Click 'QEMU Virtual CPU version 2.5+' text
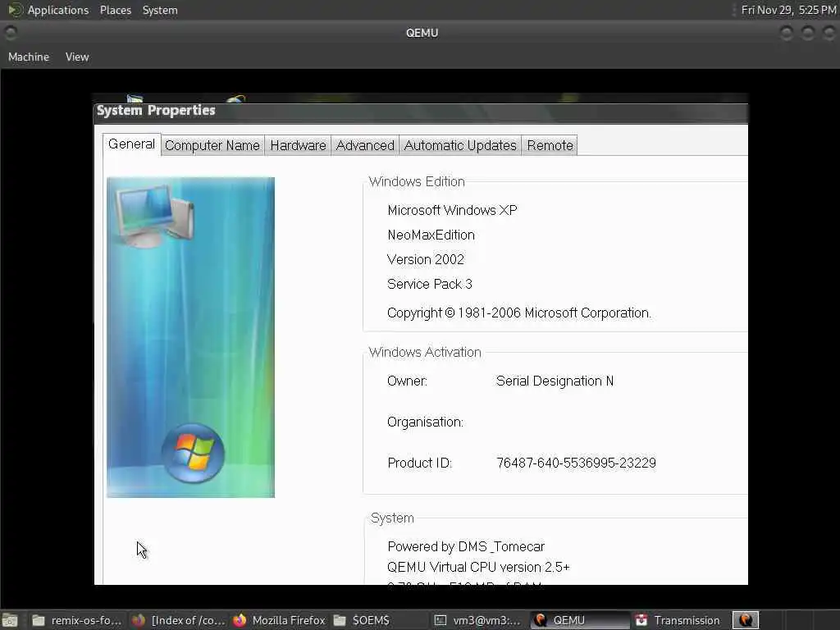The width and height of the screenshot is (840, 630). 478,568
